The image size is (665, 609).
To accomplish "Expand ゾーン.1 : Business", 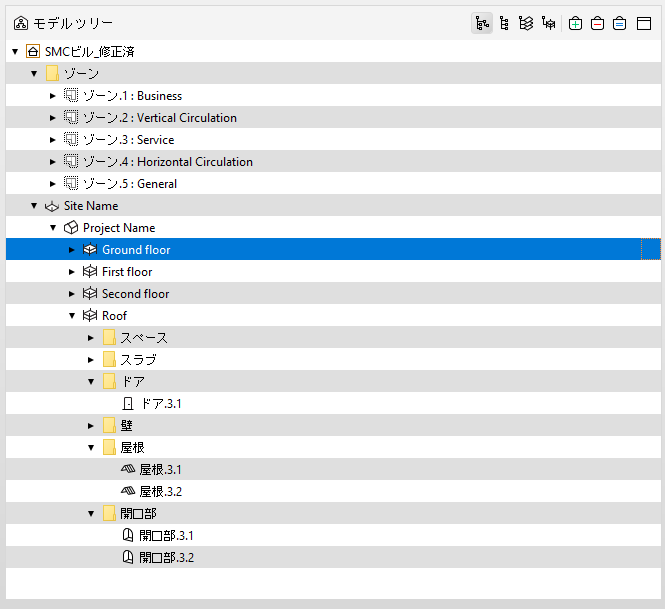I will click(x=53, y=96).
